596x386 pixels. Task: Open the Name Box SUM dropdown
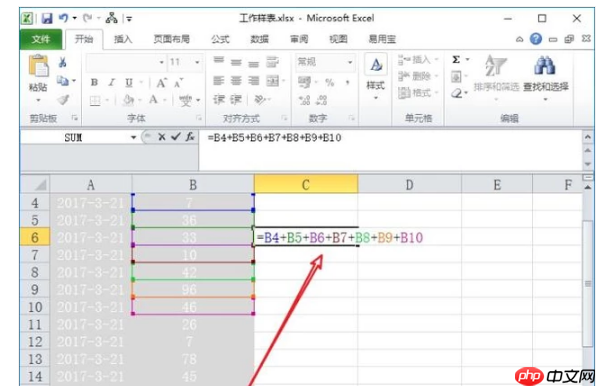133,137
